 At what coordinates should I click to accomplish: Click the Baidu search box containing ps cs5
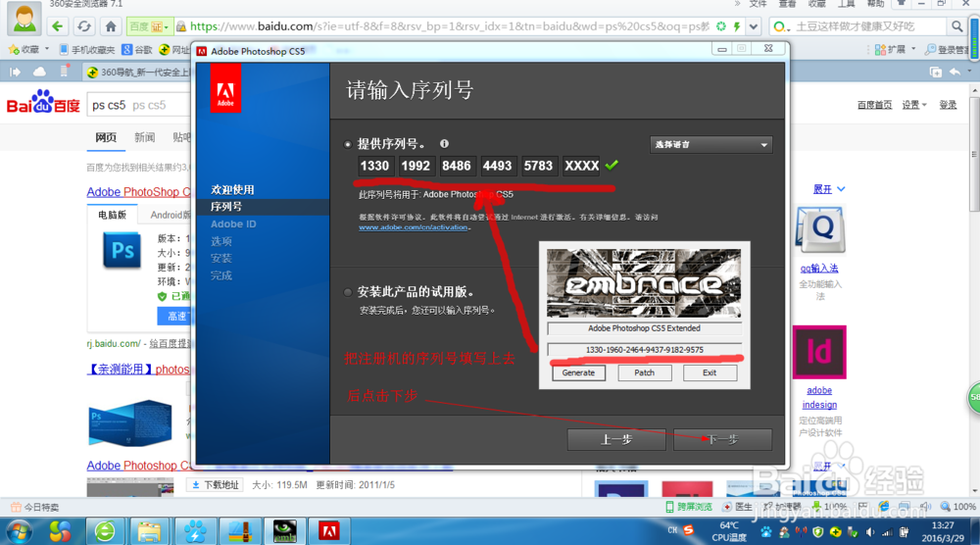pos(140,105)
